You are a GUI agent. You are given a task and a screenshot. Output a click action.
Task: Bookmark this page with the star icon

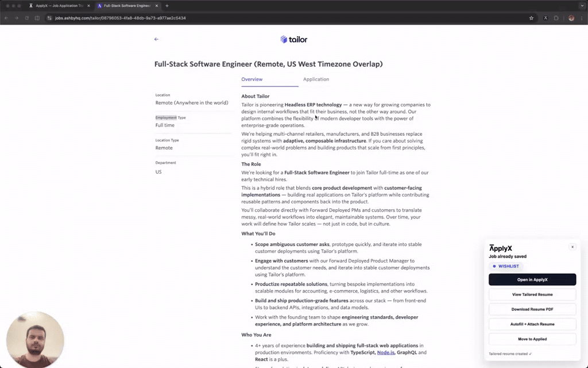[531, 18]
